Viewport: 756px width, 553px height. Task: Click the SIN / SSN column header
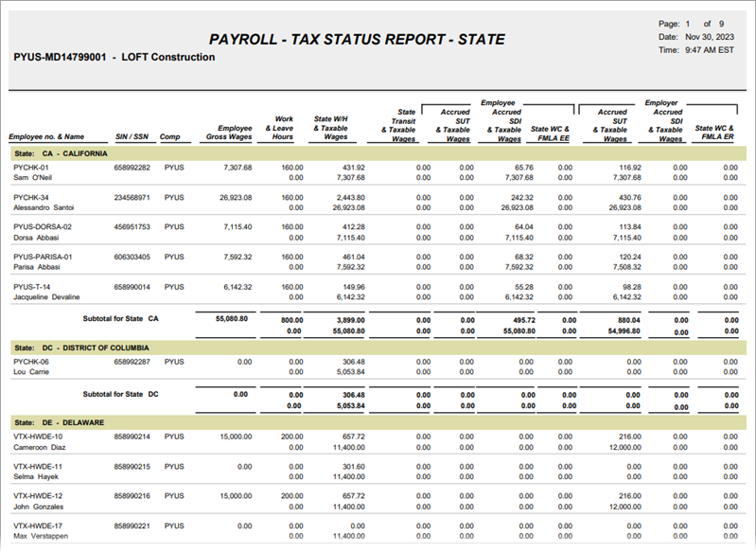(132, 136)
